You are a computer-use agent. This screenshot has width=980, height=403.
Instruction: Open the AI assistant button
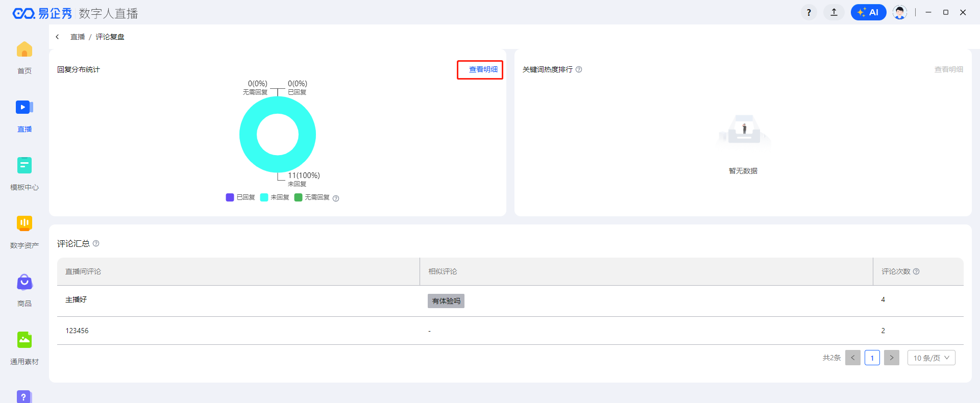pyautogui.click(x=868, y=12)
